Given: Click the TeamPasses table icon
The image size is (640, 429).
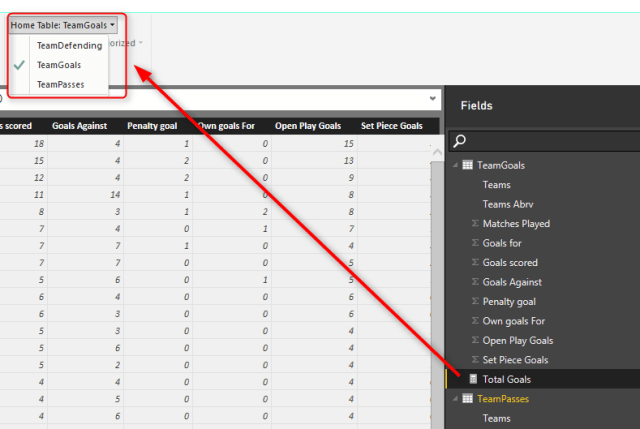Looking at the screenshot, I should (467, 399).
